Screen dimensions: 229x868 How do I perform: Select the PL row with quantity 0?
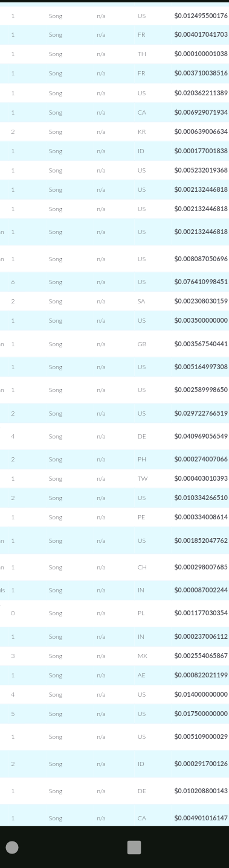pyautogui.click(x=114, y=613)
